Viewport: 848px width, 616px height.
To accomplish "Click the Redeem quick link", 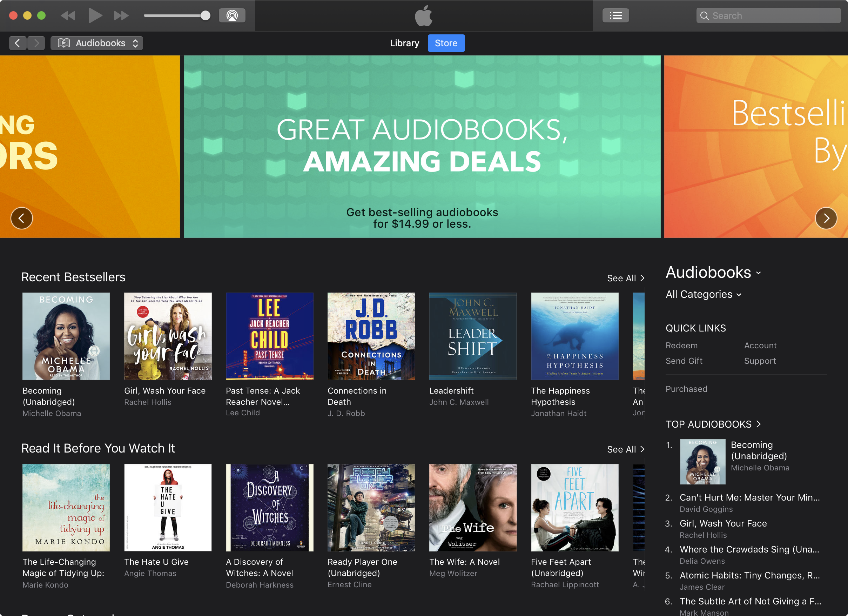I will pyautogui.click(x=681, y=345).
